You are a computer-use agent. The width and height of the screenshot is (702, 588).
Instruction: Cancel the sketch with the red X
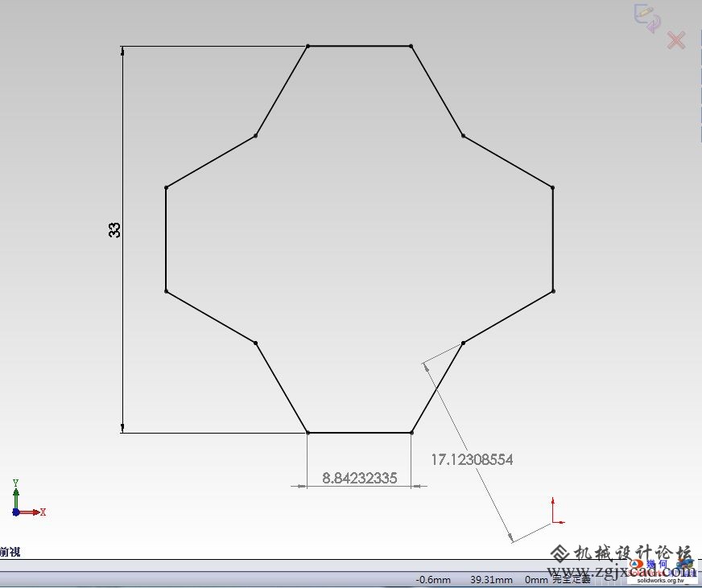676,40
